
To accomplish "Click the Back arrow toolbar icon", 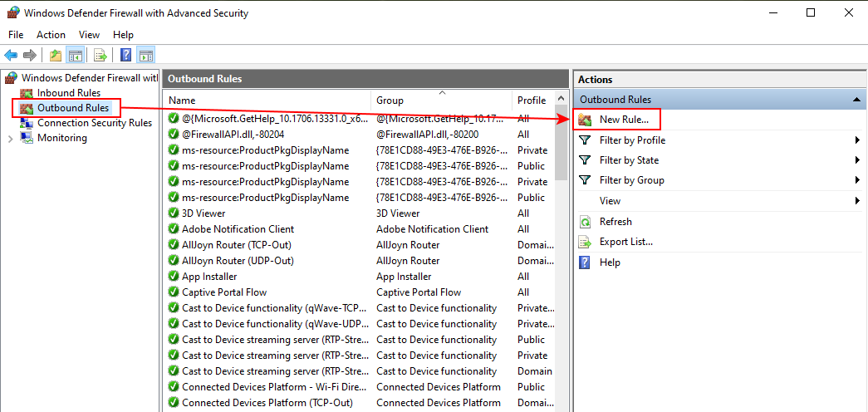I will (11, 55).
